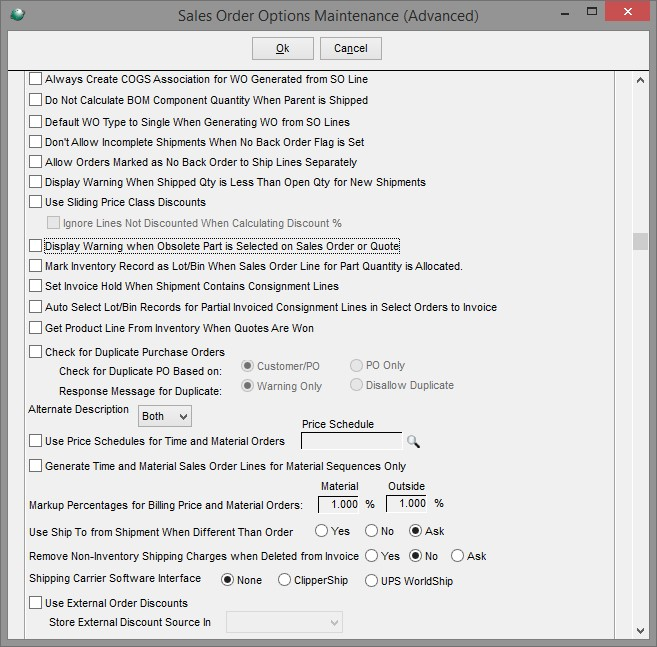Choose None for Shipping Carrier Software Interface
657x647 pixels.
point(228,580)
